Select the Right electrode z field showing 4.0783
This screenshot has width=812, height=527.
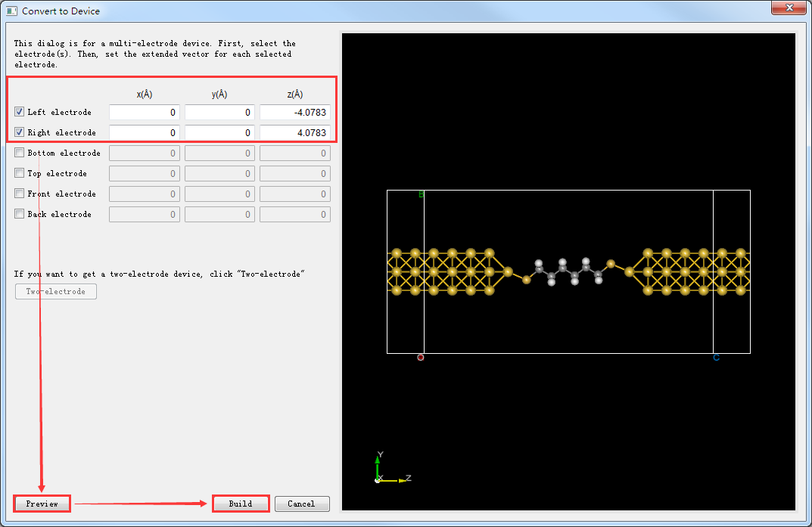pos(294,133)
